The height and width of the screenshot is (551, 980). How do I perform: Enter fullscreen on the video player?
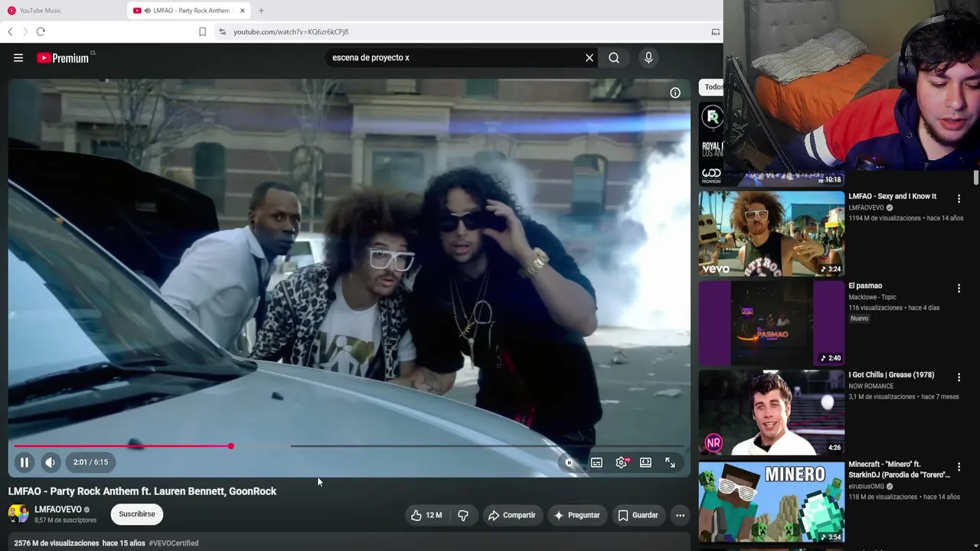[x=670, y=462]
